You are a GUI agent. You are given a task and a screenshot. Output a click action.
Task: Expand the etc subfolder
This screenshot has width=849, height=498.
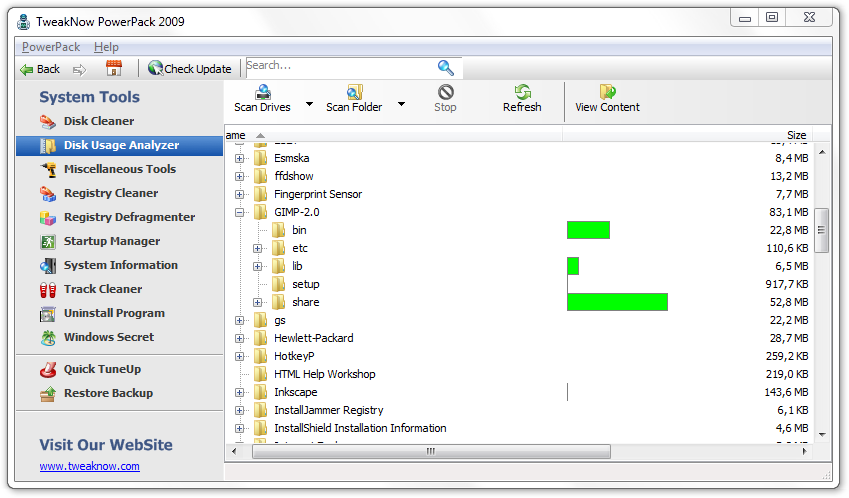click(257, 248)
